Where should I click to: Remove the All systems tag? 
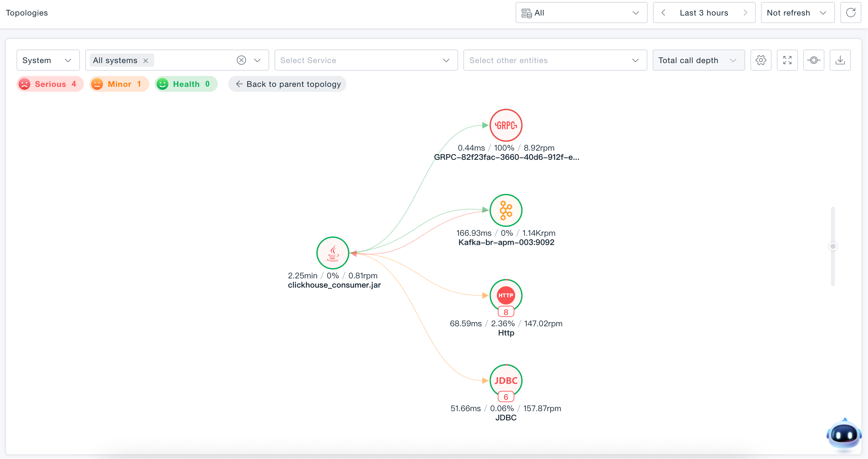pos(146,61)
